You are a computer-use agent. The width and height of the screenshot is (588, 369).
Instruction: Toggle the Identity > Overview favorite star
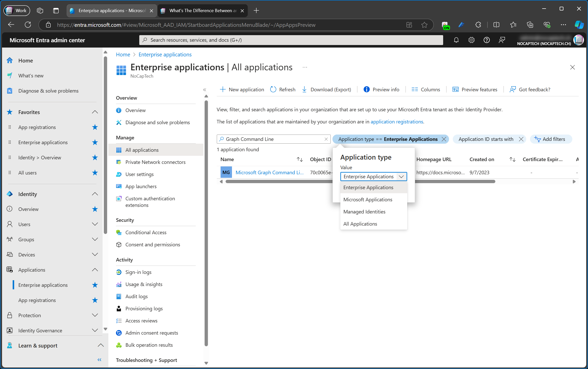(x=95, y=158)
